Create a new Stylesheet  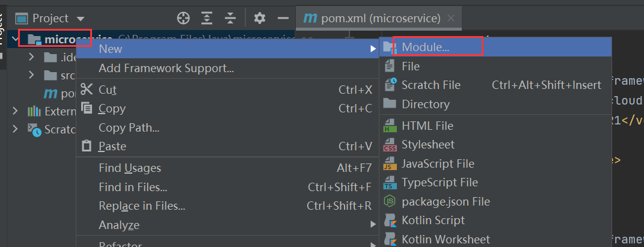click(x=495, y=144)
